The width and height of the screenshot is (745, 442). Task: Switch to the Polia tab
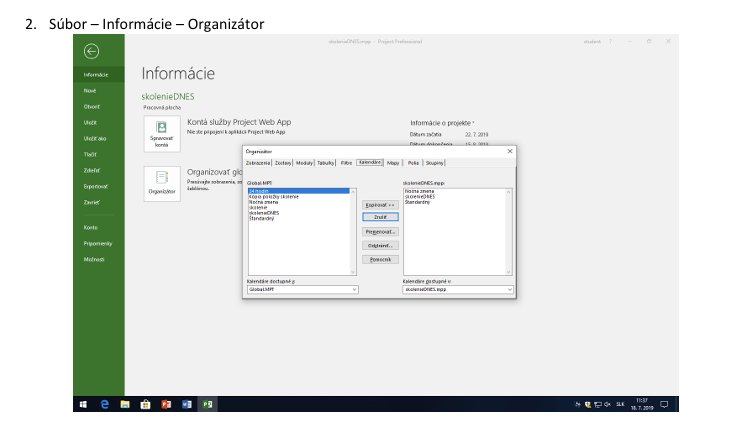[413, 163]
